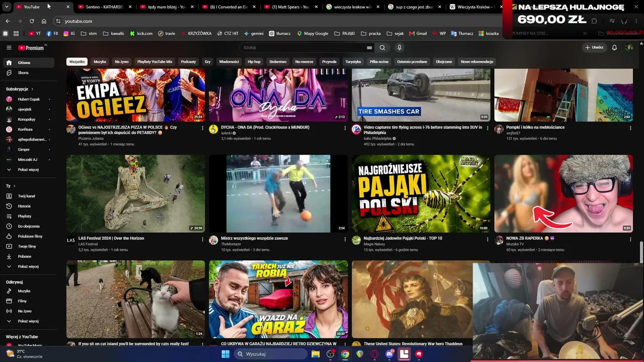The height and width of the screenshot is (362, 644).
Task: Open the Windows Start menu
Action: [225, 354]
